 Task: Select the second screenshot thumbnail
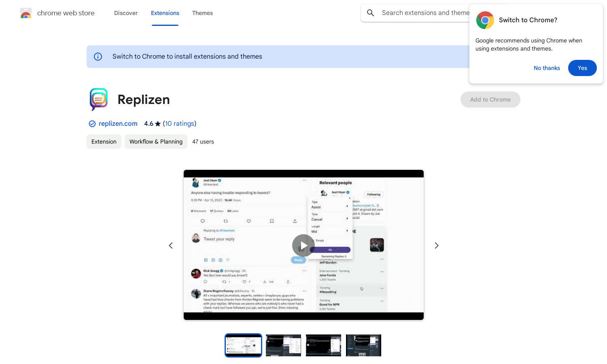[283, 345]
